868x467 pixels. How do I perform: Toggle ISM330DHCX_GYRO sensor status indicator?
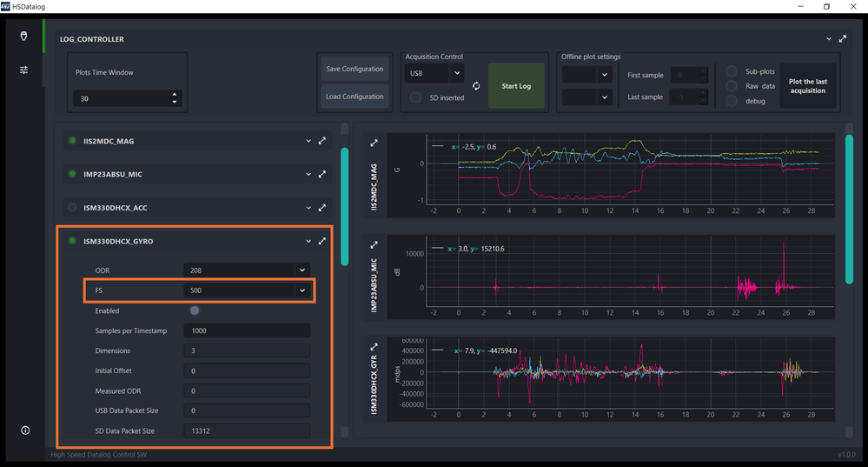[72, 240]
